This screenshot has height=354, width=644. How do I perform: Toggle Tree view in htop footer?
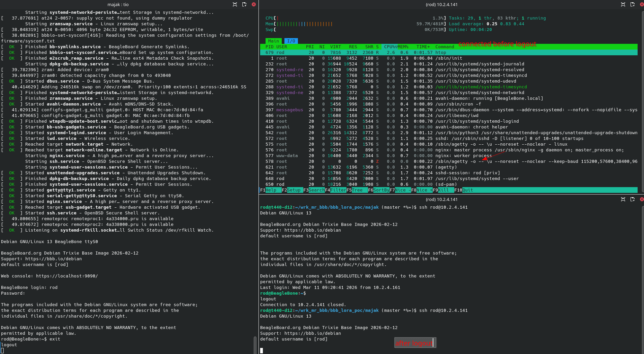tap(357, 190)
